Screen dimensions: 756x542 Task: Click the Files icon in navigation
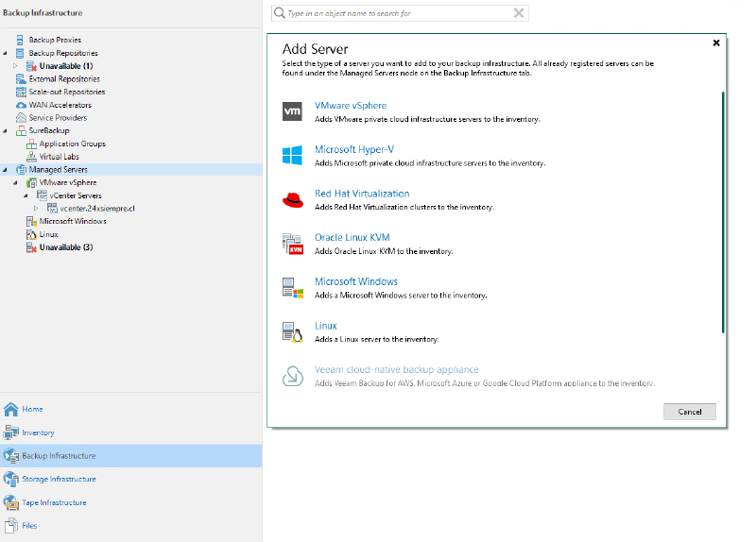click(11, 526)
